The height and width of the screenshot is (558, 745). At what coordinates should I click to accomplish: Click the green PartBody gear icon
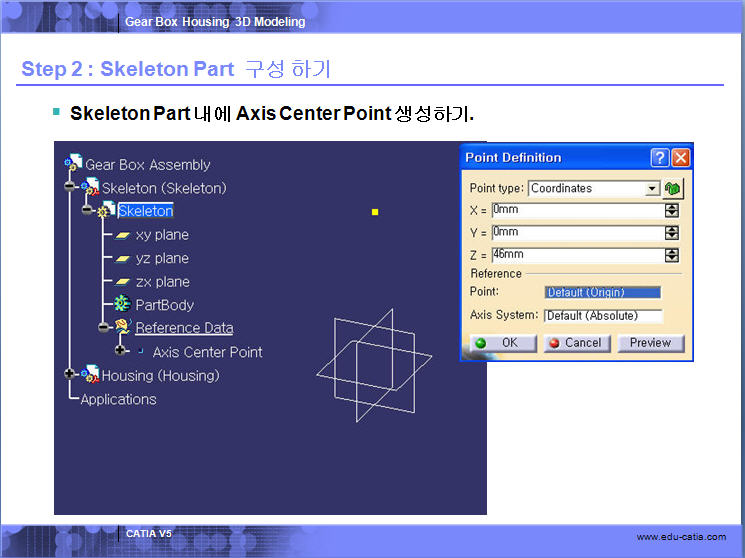[122, 304]
